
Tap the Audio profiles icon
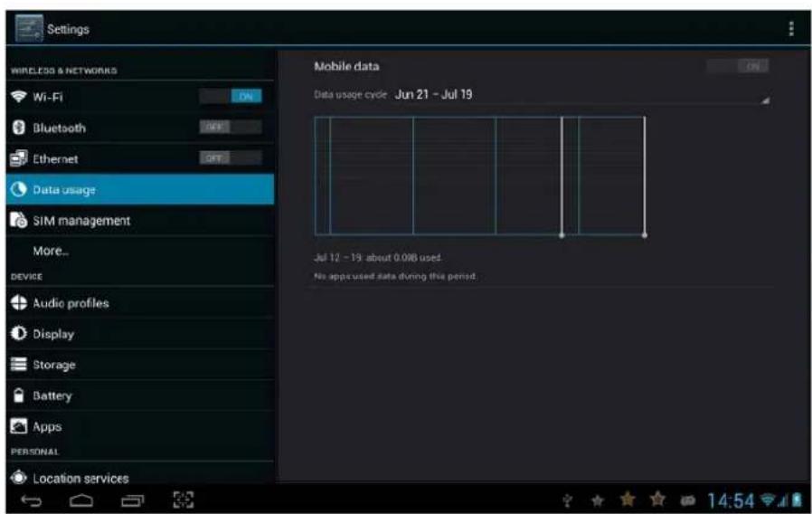point(19,302)
